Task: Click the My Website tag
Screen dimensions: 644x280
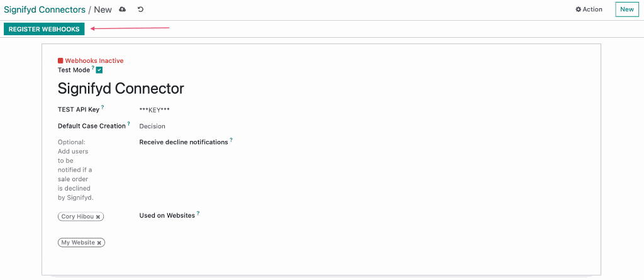Action: (x=78, y=243)
